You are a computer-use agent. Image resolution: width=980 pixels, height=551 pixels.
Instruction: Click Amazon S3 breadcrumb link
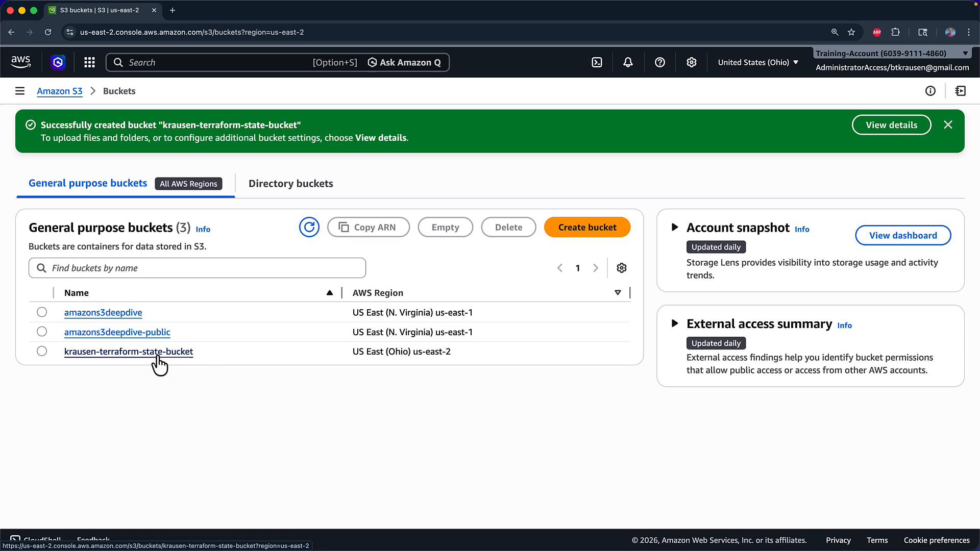60,91
